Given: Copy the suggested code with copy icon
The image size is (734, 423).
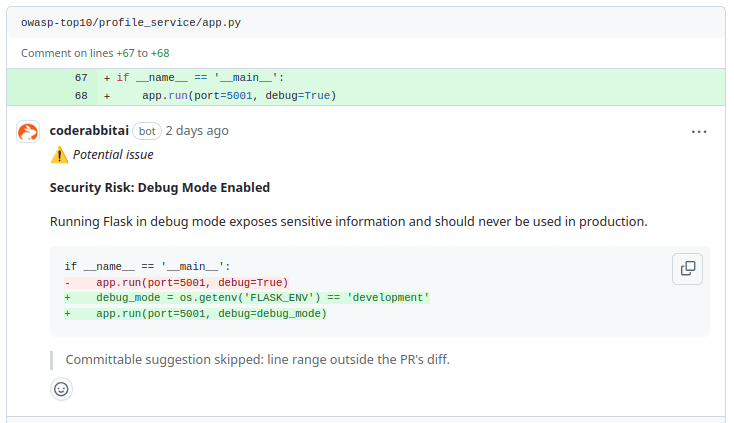Looking at the screenshot, I should [x=687, y=268].
